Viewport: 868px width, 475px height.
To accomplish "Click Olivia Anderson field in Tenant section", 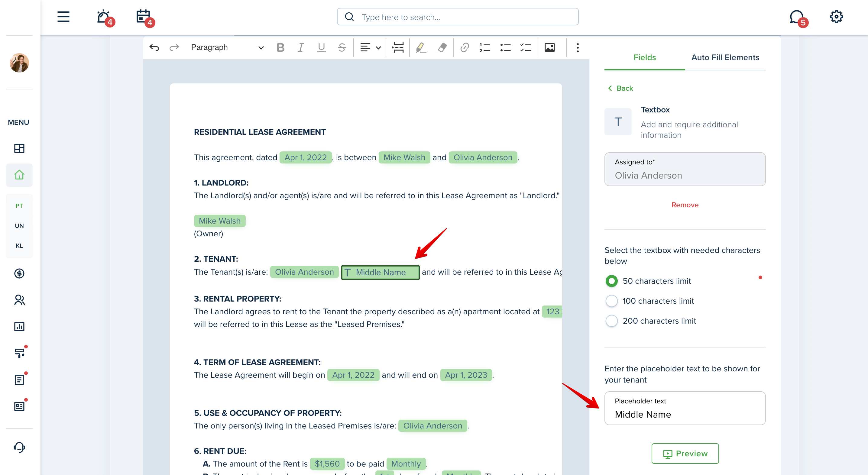I will (x=304, y=272).
